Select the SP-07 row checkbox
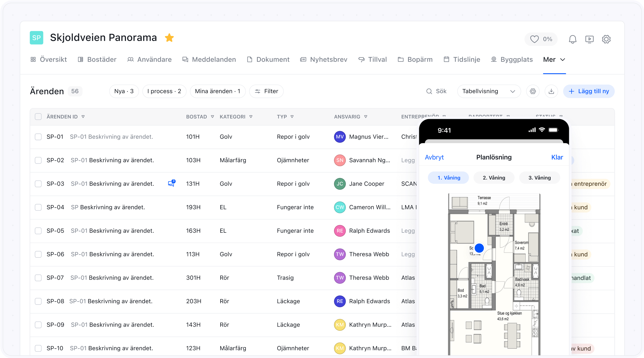The image size is (644, 358). pyautogui.click(x=38, y=278)
